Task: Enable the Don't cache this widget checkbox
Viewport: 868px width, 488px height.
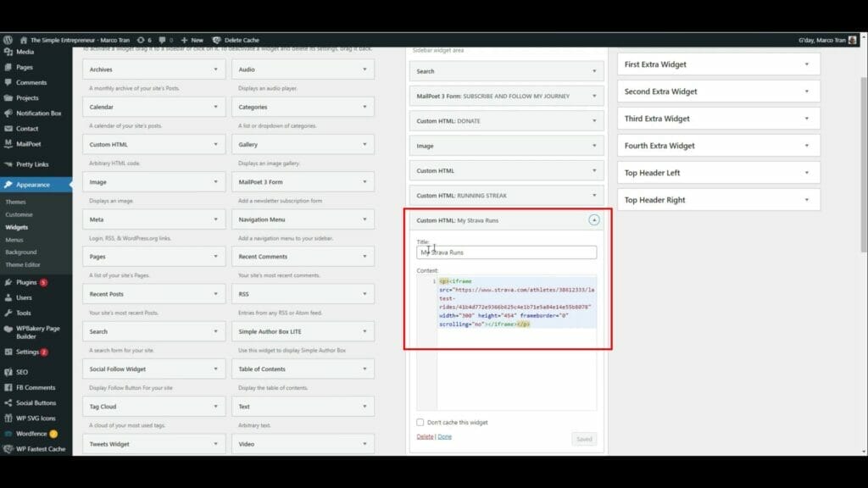Action: 420,422
